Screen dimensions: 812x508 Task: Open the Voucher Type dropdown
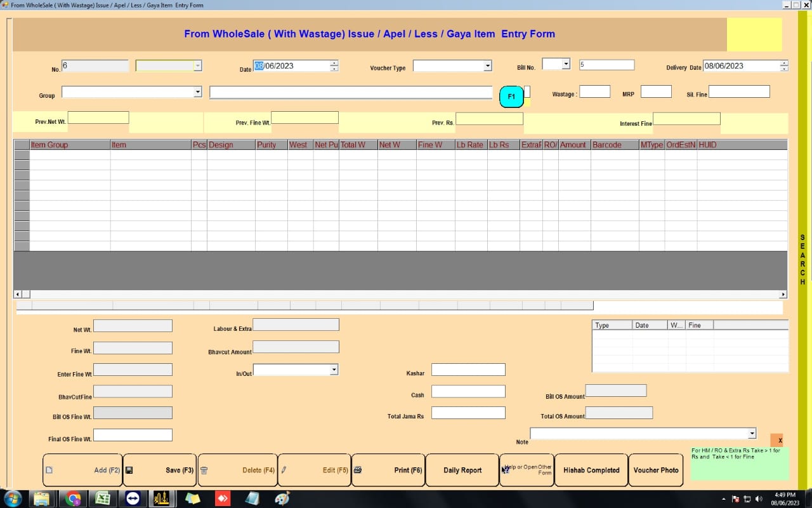point(487,65)
